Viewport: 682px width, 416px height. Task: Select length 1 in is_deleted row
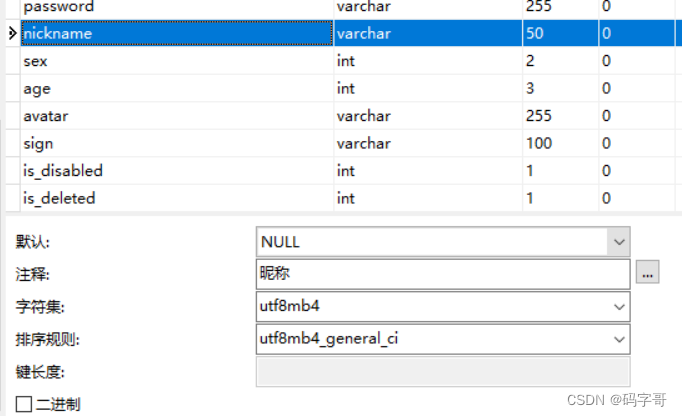click(x=560, y=198)
